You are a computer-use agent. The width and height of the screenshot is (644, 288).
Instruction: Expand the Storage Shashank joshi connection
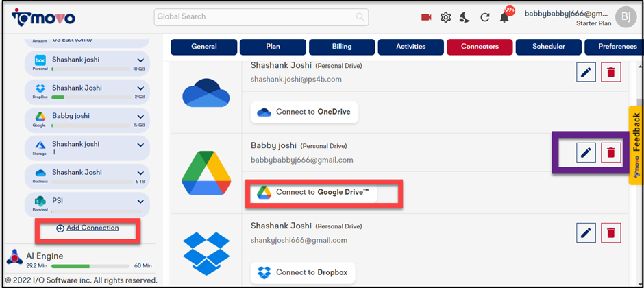(x=140, y=145)
